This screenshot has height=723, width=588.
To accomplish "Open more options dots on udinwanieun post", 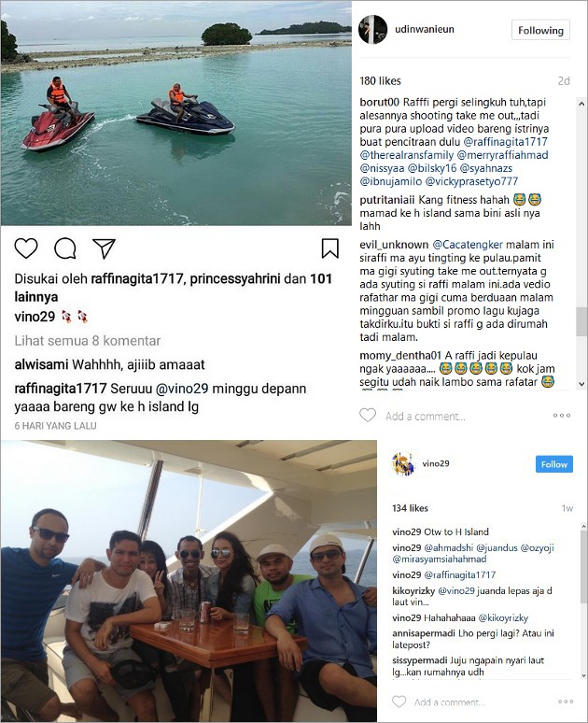I will (562, 416).
